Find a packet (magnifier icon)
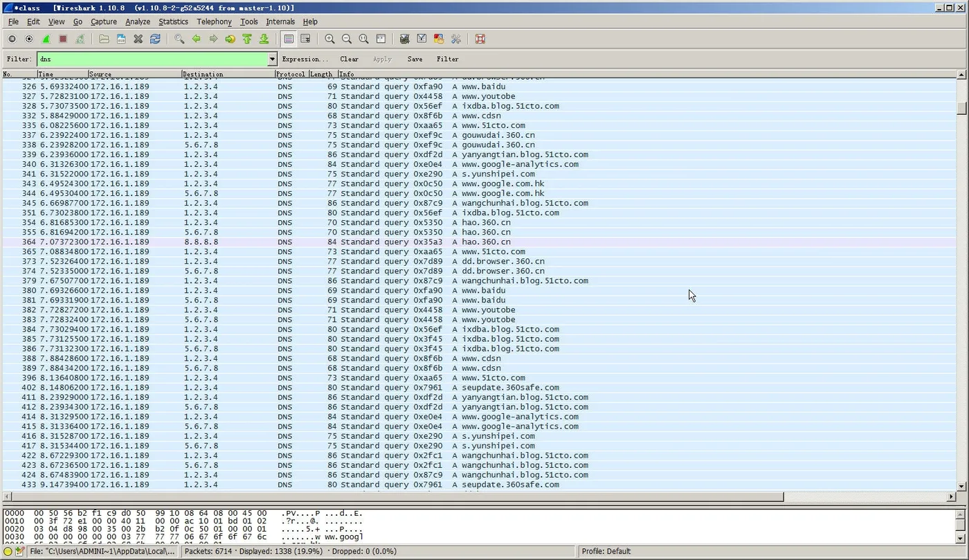This screenshot has width=969, height=560. click(x=179, y=39)
